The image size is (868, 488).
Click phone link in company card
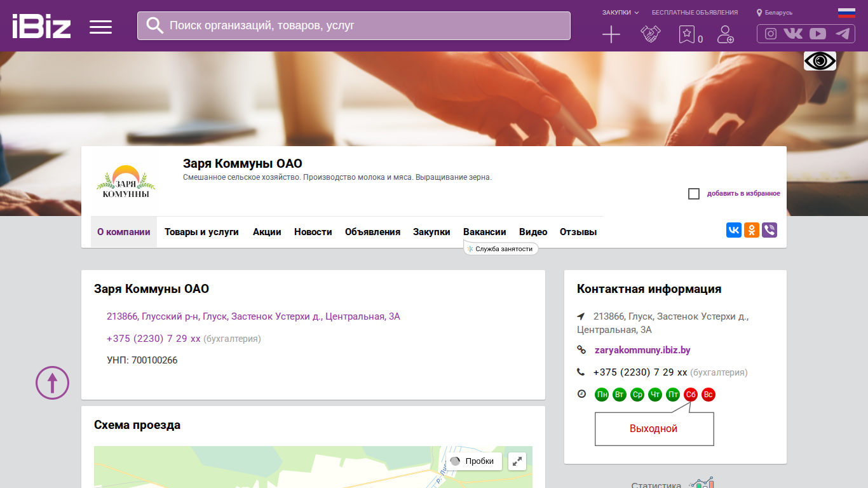coord(154,339)
